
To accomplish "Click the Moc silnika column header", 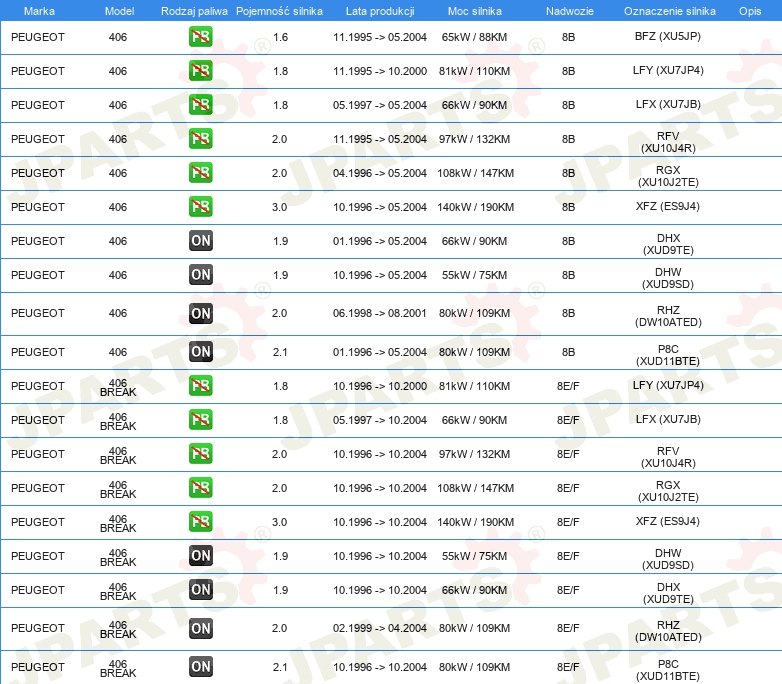I will click(x=475, y=11).
